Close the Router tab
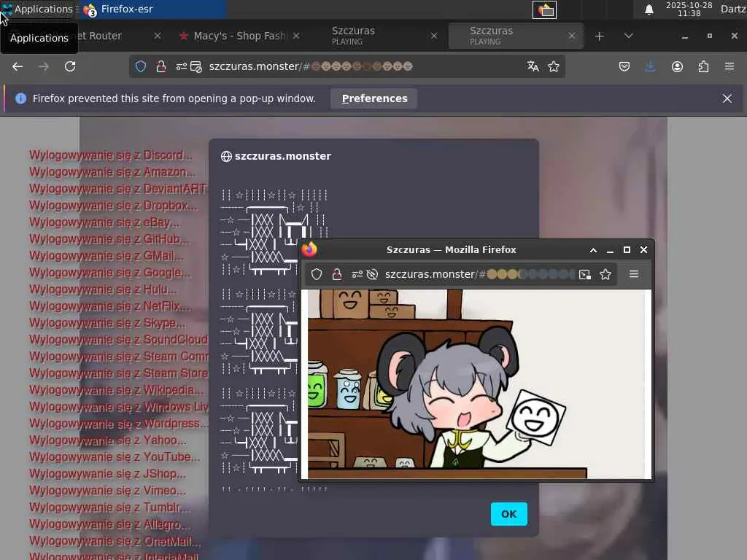747x560 pixels. click(158, 36)
